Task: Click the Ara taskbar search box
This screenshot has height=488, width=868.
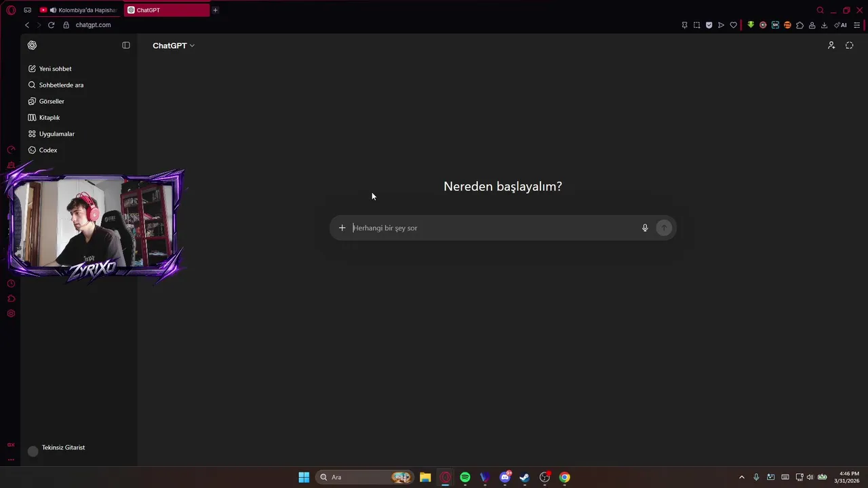Action: click(366, 477)
